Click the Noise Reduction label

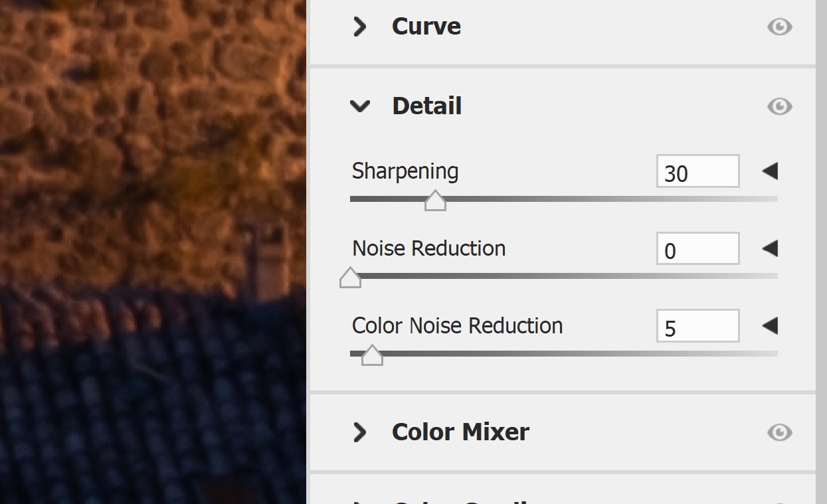coord(428,248)
